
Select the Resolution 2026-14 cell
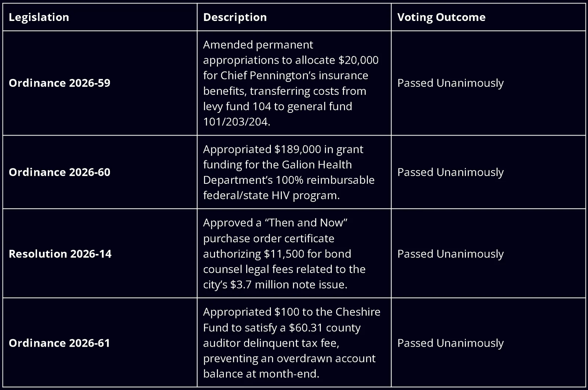(x=100, y=254)
